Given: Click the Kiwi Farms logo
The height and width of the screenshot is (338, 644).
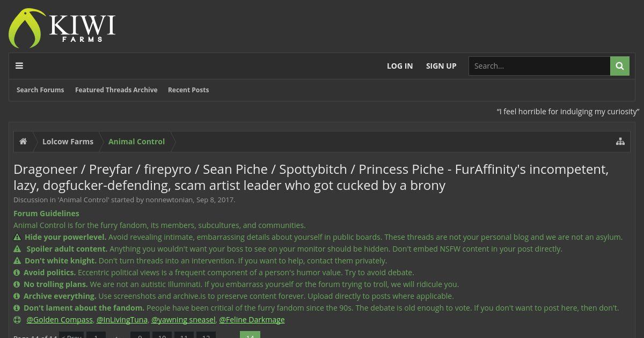Looking at the screenshot, I should (62, 28).
